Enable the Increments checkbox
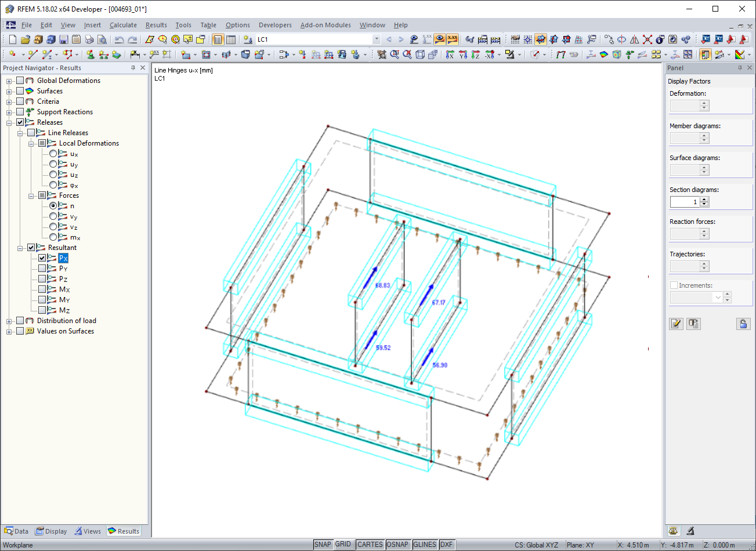This screenshot has width=756, height=551. (x=674, y=285)
